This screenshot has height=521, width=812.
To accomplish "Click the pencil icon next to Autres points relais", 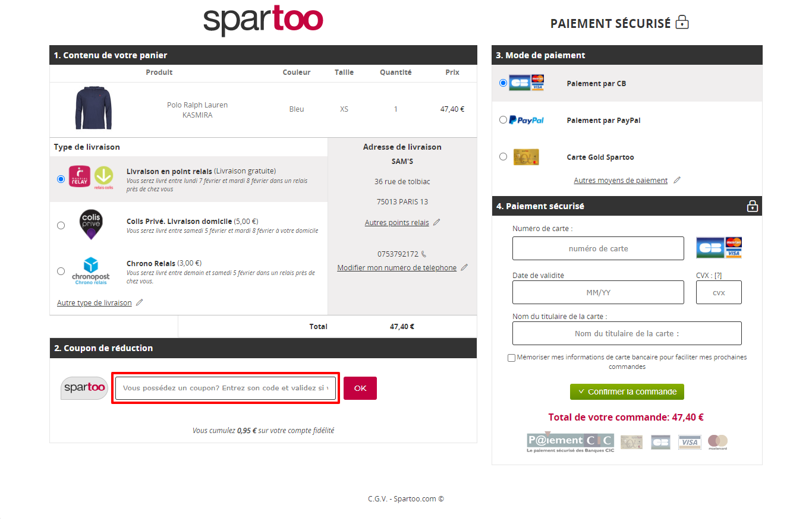I will [x=437, y=222].
